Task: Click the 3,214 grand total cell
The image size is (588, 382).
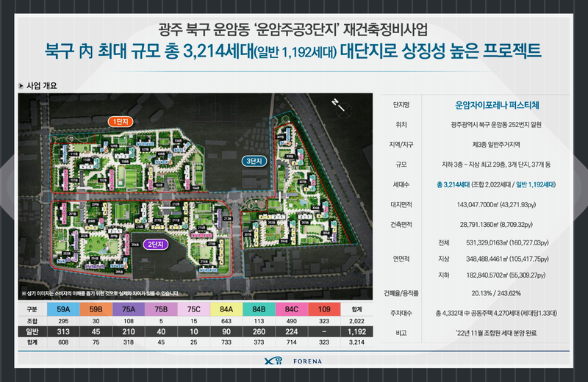Action: click(356, 342)
